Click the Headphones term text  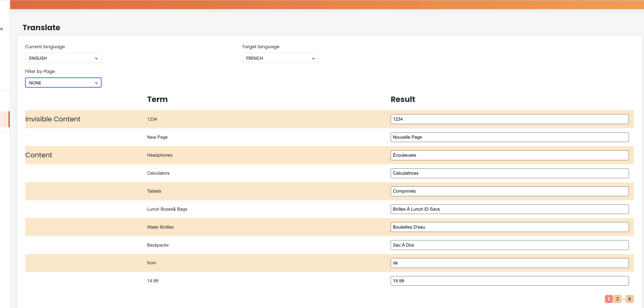[159, 155]
